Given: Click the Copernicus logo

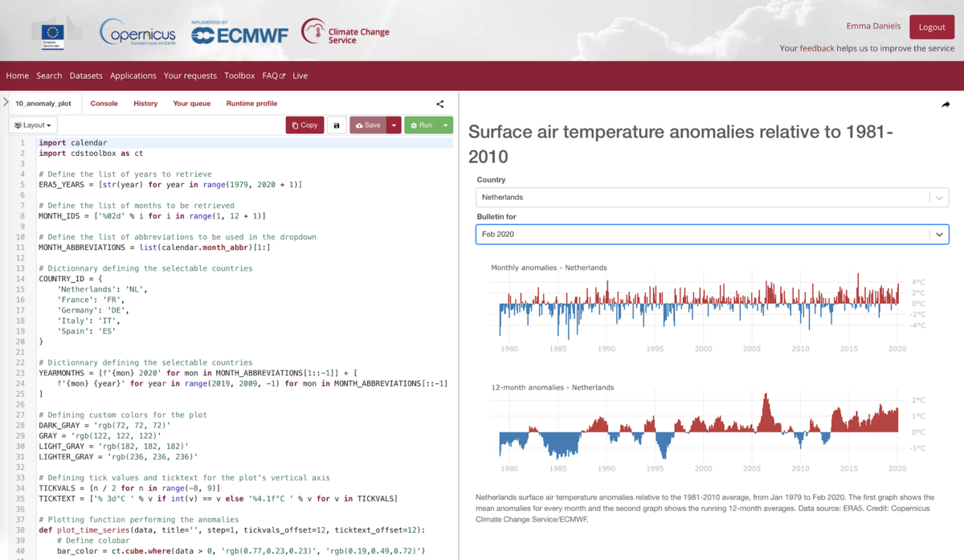Looking at the screenshot, I should tap(137, 32).
